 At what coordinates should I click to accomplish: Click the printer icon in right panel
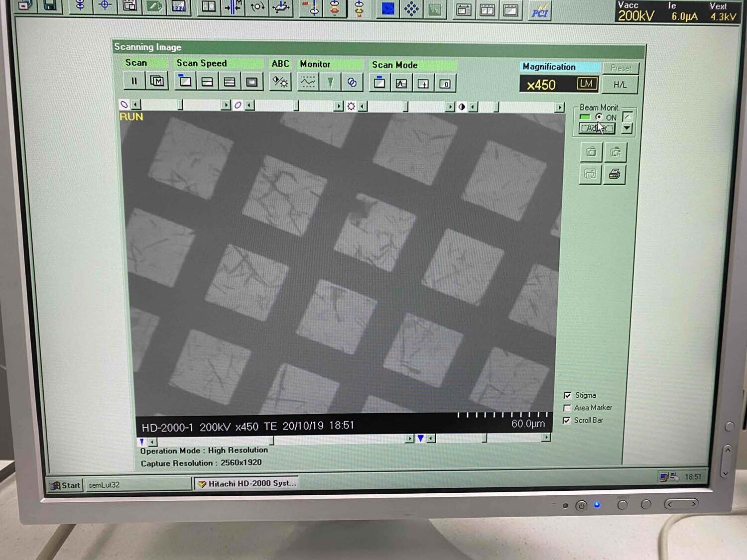pyautogui.click(x=615, y=174)
